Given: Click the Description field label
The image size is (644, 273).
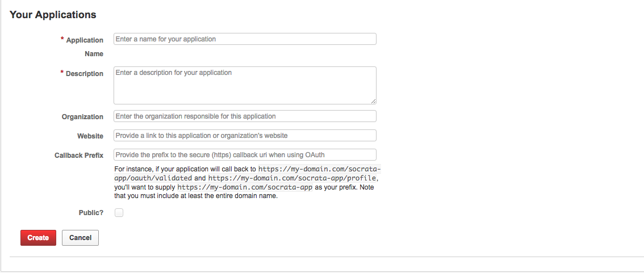Looking at the screenshot, I should click(x=85, y=74).
